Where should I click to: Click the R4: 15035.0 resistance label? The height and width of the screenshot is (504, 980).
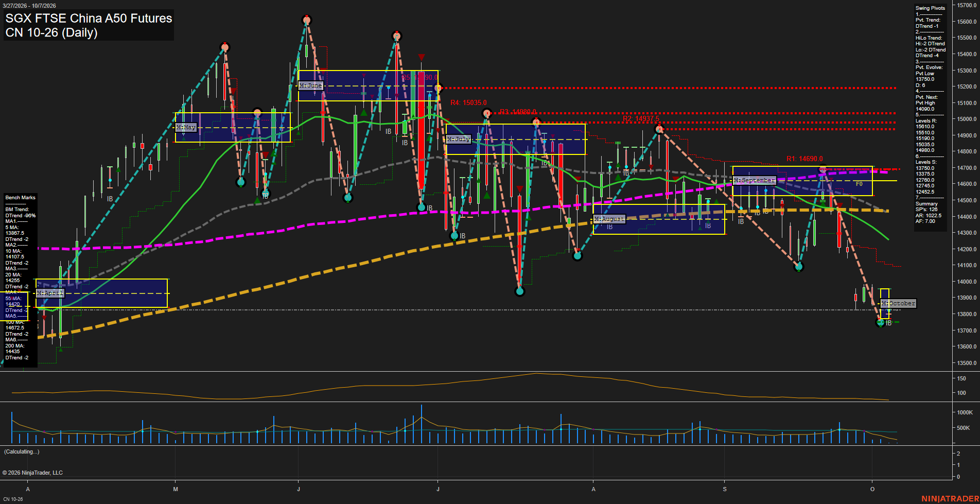[x=468, y=103]
